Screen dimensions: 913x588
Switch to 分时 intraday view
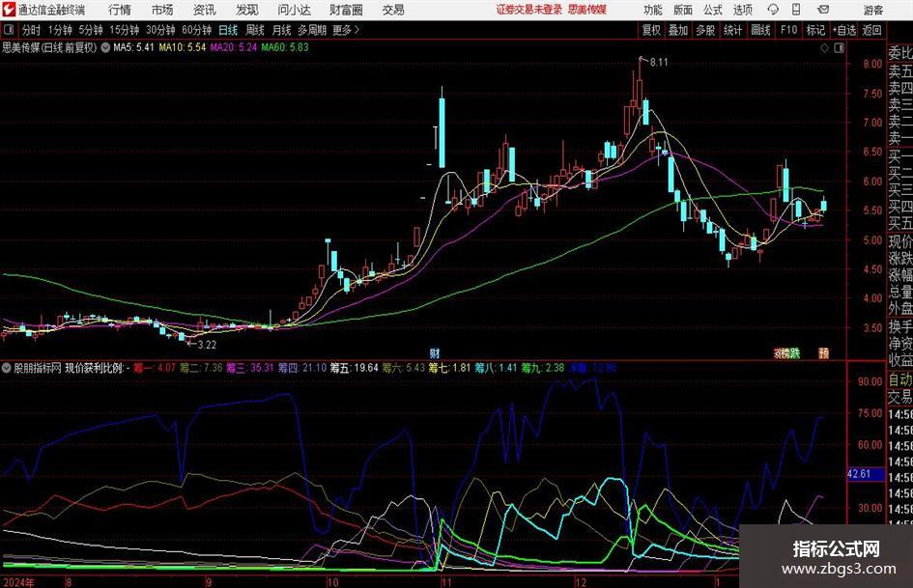click(x=32, y=30)
